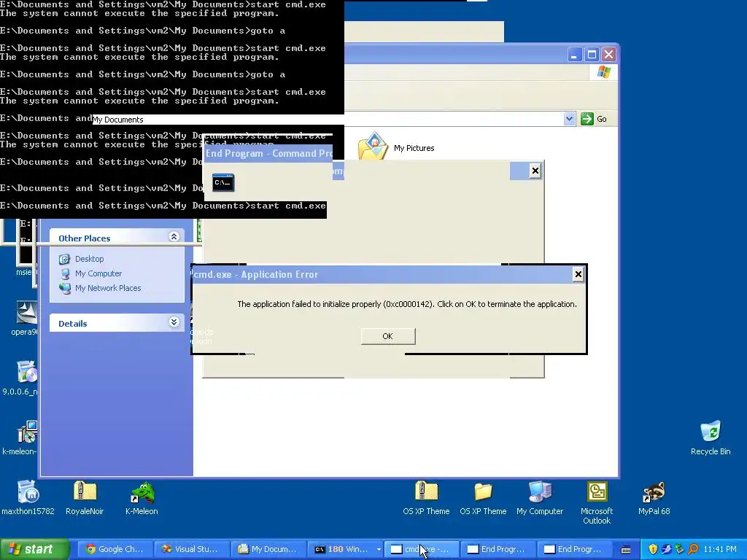Open the My Computer desktop icon

[540, 498]
